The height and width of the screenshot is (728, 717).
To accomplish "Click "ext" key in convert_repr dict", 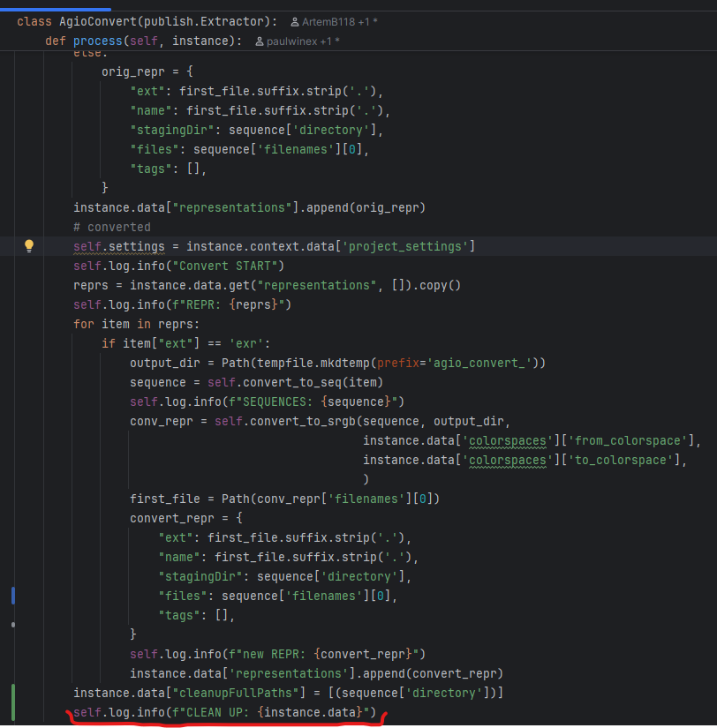I will pos(176,538).
